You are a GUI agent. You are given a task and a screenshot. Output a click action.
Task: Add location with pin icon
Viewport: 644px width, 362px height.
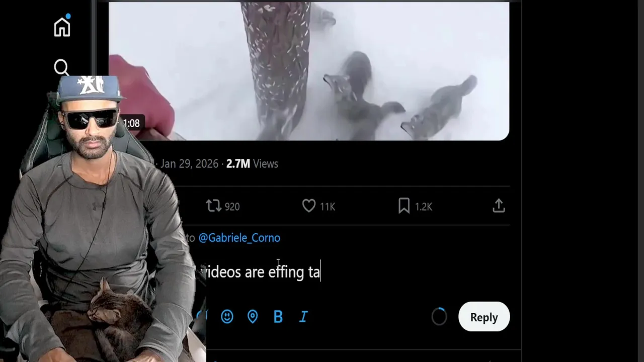(x=253, y=316)
